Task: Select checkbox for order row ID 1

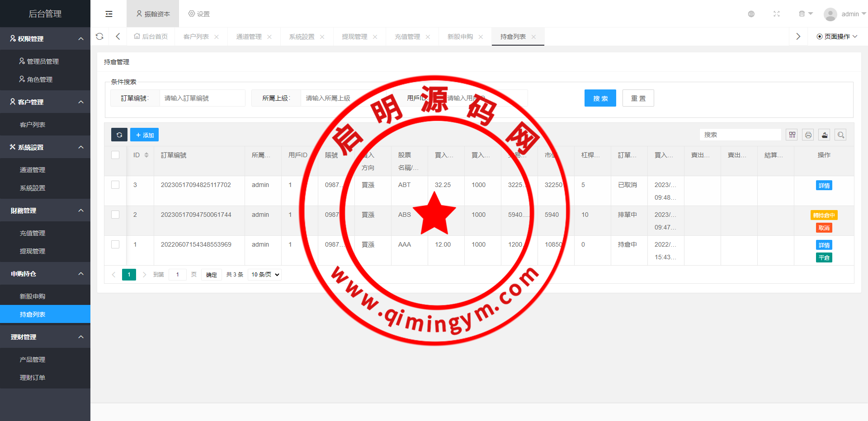Action: point(115,244)
